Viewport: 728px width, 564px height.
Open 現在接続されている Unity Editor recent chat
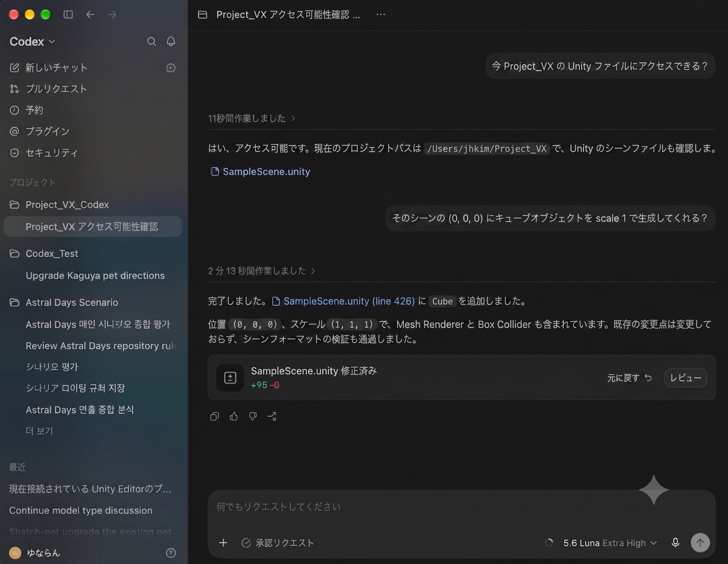pos(90,489)
